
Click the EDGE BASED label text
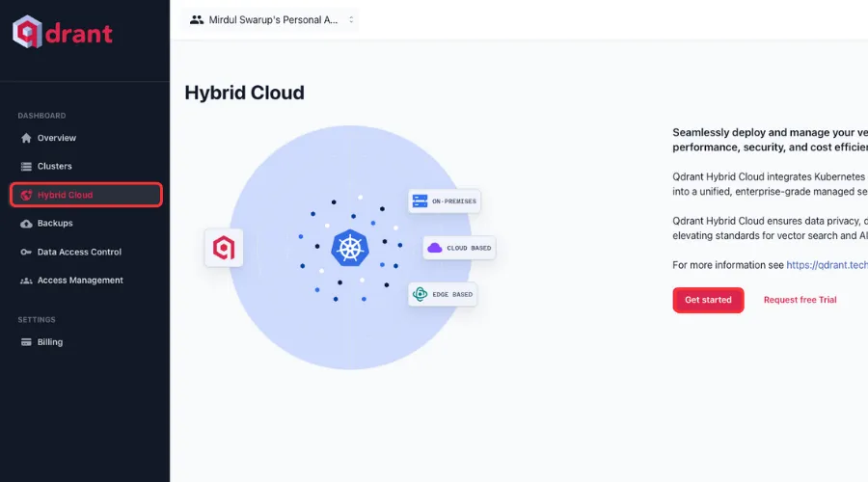[x=452, y=294]
